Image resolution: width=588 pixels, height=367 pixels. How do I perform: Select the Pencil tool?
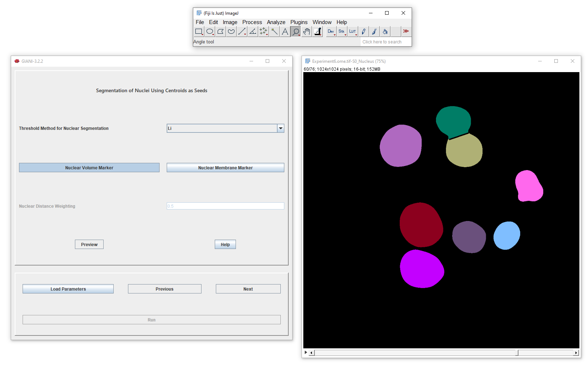pos(363,32)
